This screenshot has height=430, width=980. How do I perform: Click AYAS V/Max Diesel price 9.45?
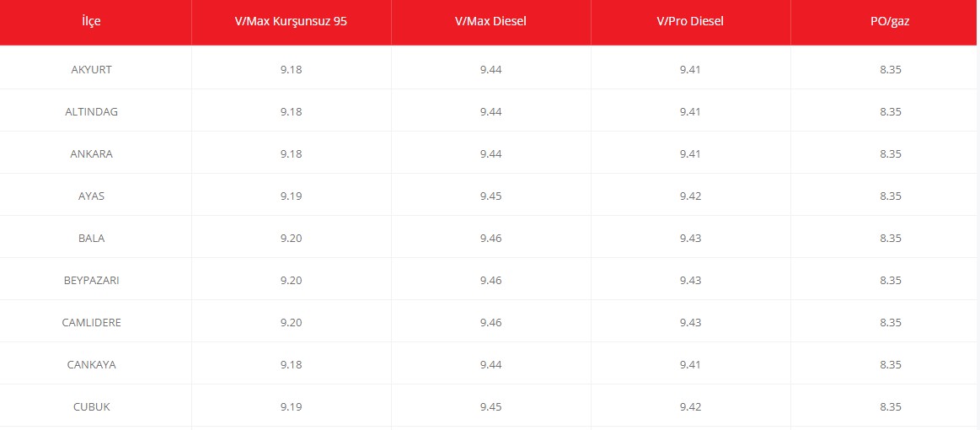coord(491,196)
